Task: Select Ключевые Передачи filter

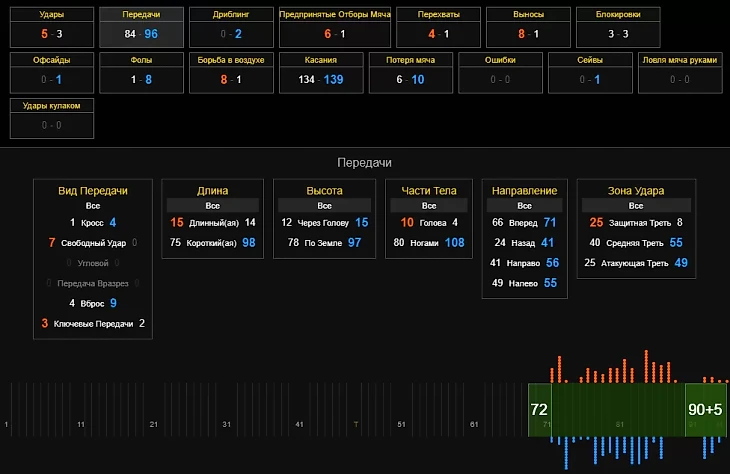Action: coord(93,323)
